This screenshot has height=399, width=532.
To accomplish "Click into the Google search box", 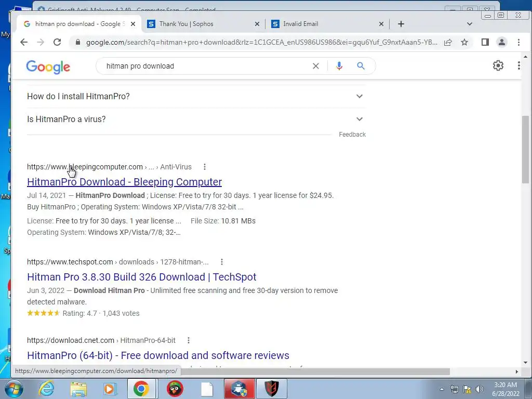I will click(x=207, y=66).
